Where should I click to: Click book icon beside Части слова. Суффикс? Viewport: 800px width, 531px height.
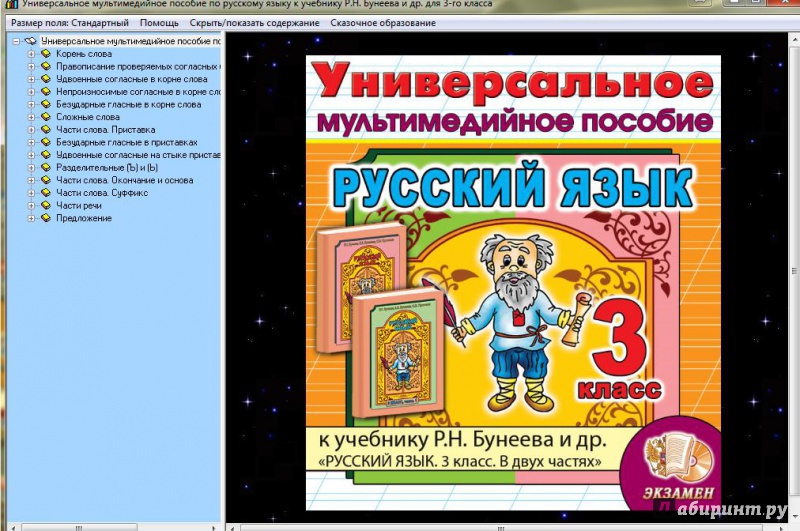click(46, 193)
